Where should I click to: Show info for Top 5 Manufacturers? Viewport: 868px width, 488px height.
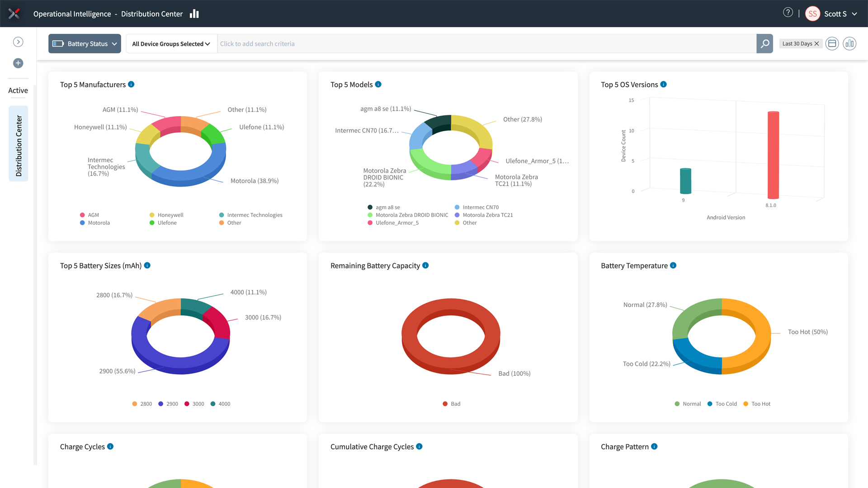[x=131, y=84]
